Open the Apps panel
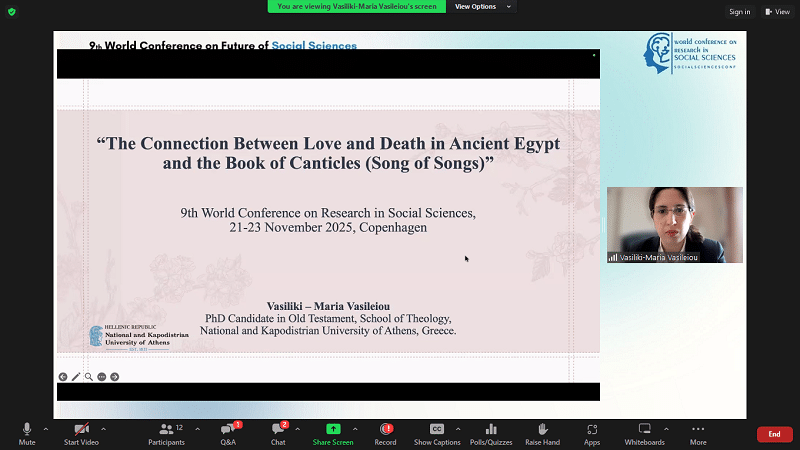This screenshot has width=800, height=450. click(x=592, y=430)
